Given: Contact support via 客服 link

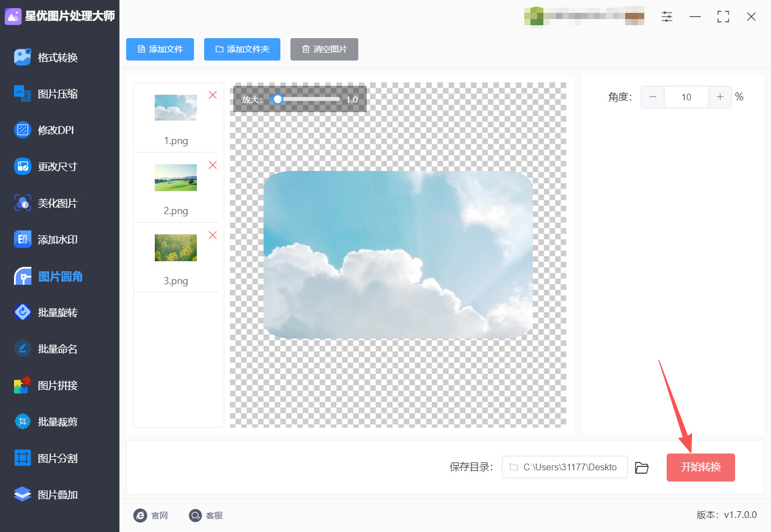Looking at the screenshot, I should point(206,515).
